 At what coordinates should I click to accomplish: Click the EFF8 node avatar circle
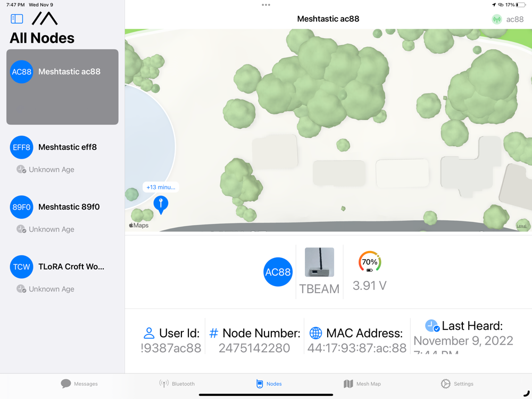21,147
